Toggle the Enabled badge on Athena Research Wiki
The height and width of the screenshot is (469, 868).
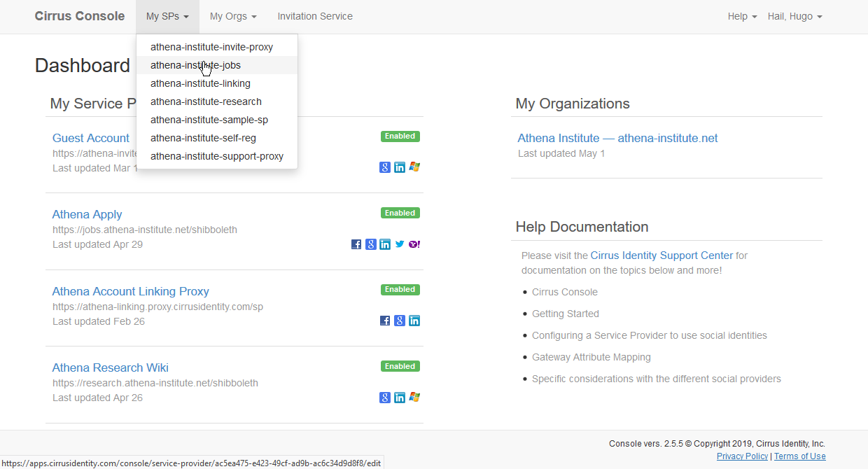point(400,365)
